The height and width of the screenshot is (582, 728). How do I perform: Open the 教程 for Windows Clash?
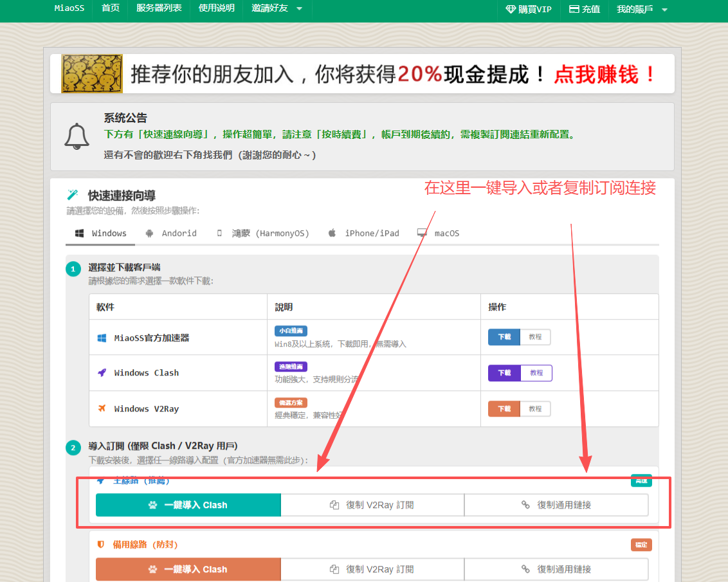[536, 373]
